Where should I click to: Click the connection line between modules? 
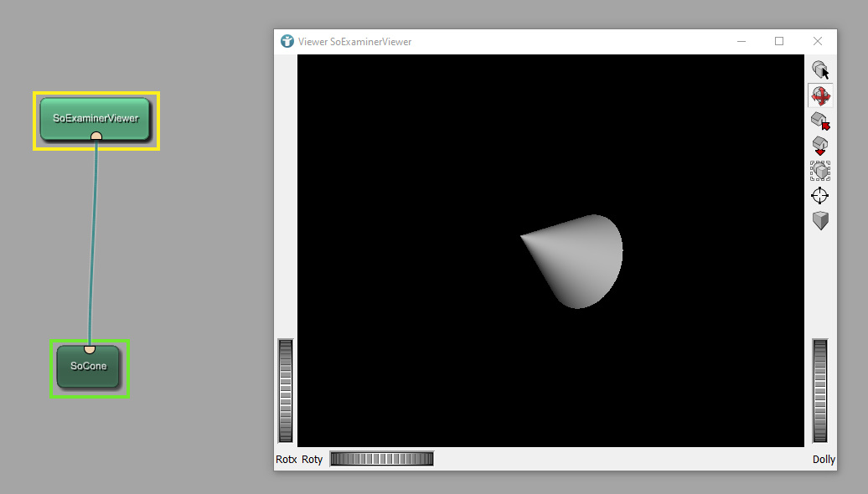pyautogui.click(x=93, y=243)
